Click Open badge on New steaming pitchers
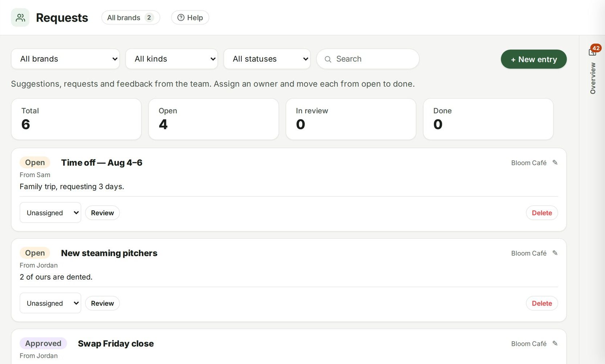Viewport: 605px width, 364px height. click(35, 253)
